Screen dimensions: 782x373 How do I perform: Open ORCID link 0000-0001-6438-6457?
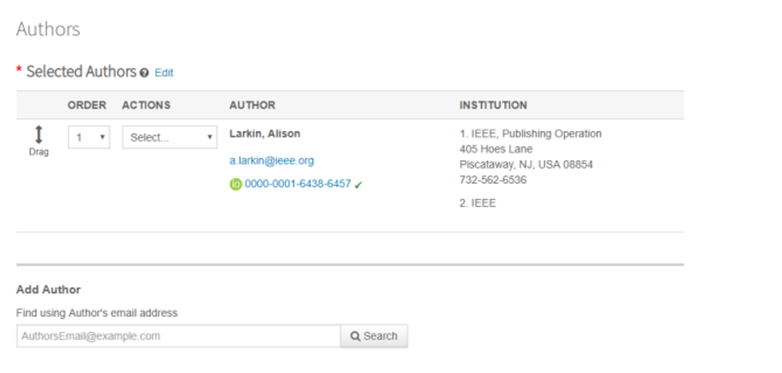pos(298,184)
